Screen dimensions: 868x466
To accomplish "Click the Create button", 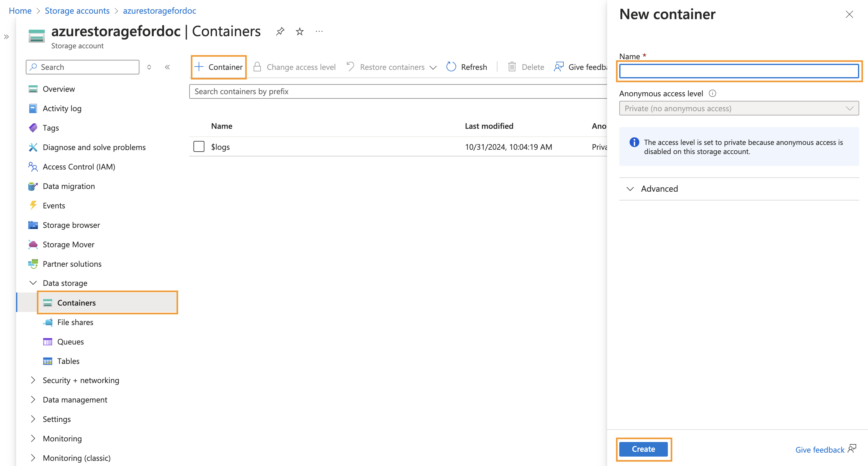I will tap(643, 449).
